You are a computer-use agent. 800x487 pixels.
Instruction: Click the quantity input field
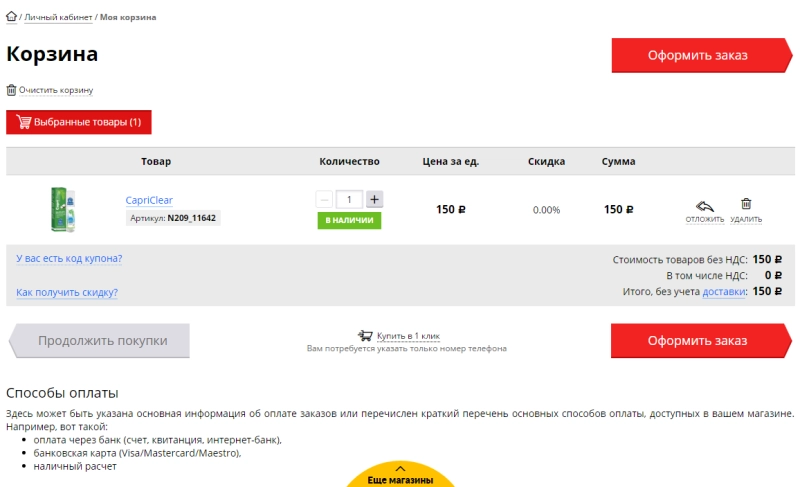tap(349, 199)
